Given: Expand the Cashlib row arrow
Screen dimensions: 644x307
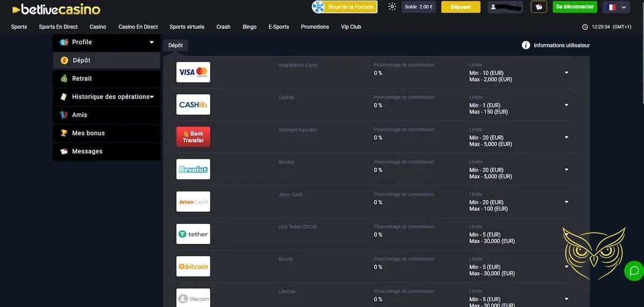Looking at the screenshot, I should point(567,105).
